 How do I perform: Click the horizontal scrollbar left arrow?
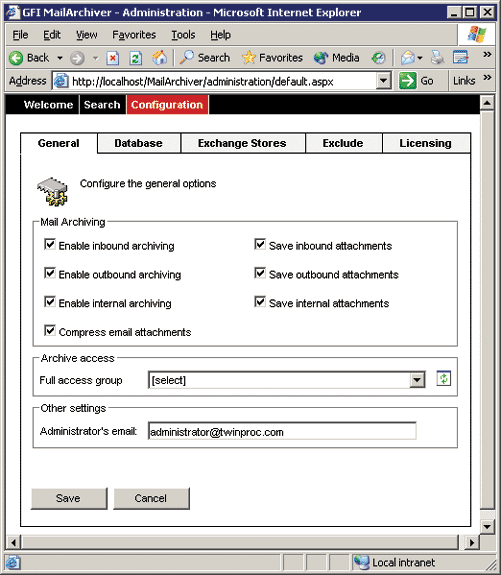(x=13, y=542)
